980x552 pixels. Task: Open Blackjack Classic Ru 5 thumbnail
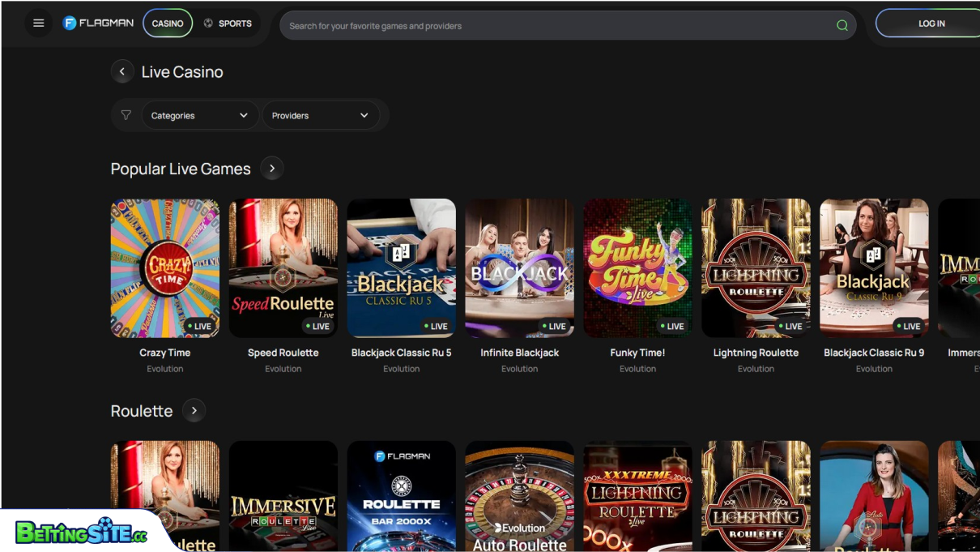pyautogui.click(x=401, y=267)
